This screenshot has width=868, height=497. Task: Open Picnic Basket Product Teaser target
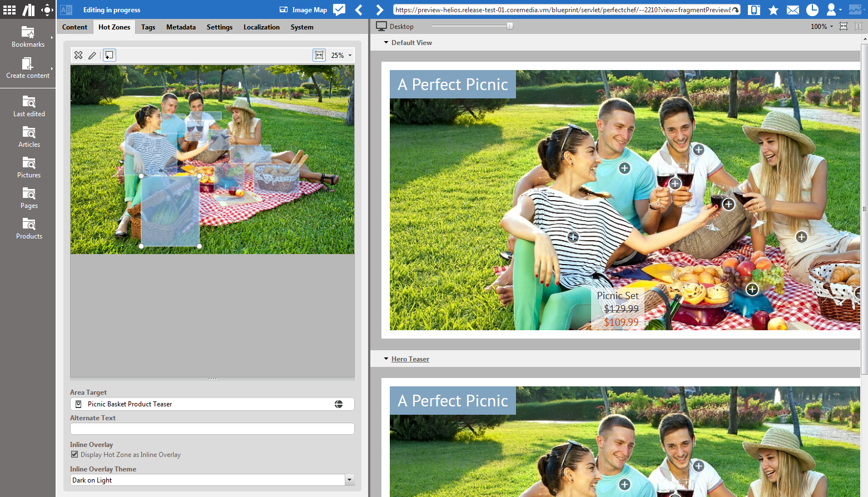click(x=130, y=404)
